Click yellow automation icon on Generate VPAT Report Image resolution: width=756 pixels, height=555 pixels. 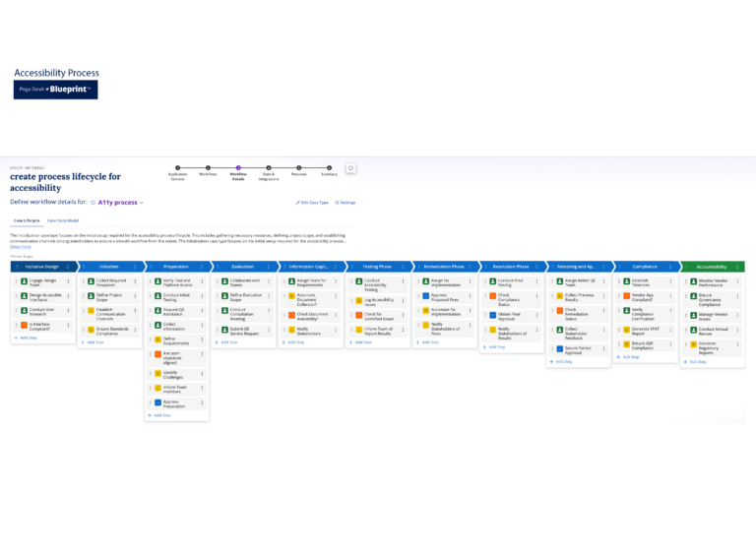point(627,330)
